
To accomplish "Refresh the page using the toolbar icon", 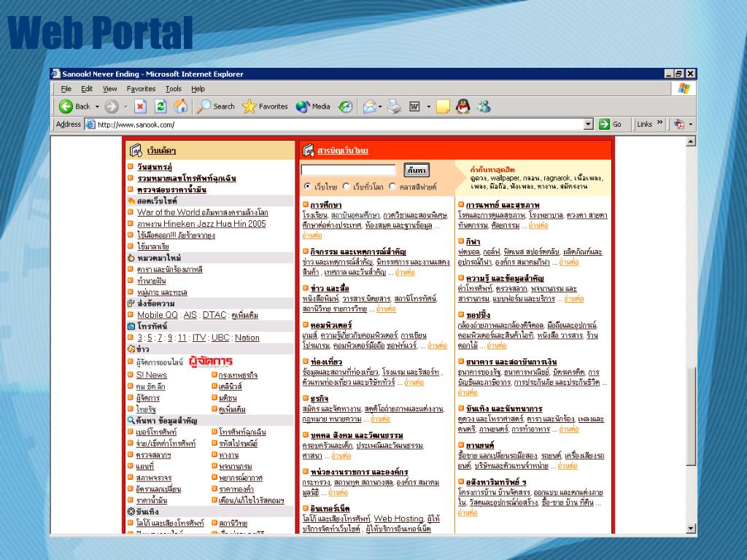I will coord(160,106).
